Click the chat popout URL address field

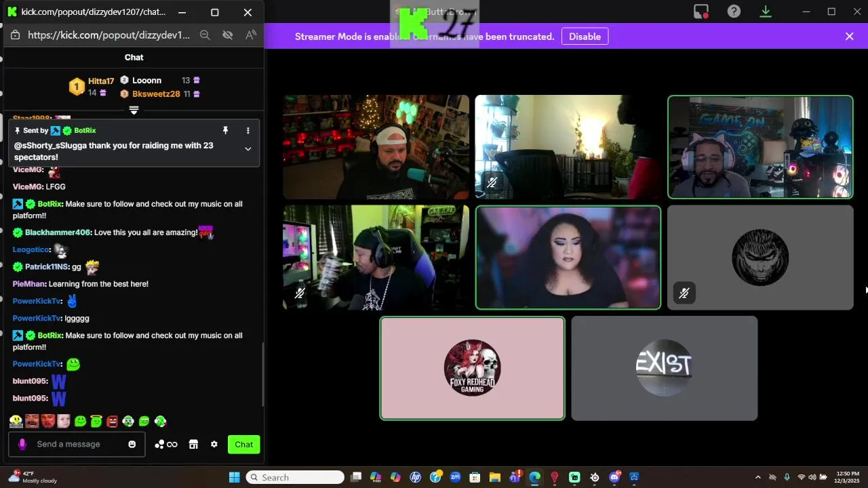(109, 35)
